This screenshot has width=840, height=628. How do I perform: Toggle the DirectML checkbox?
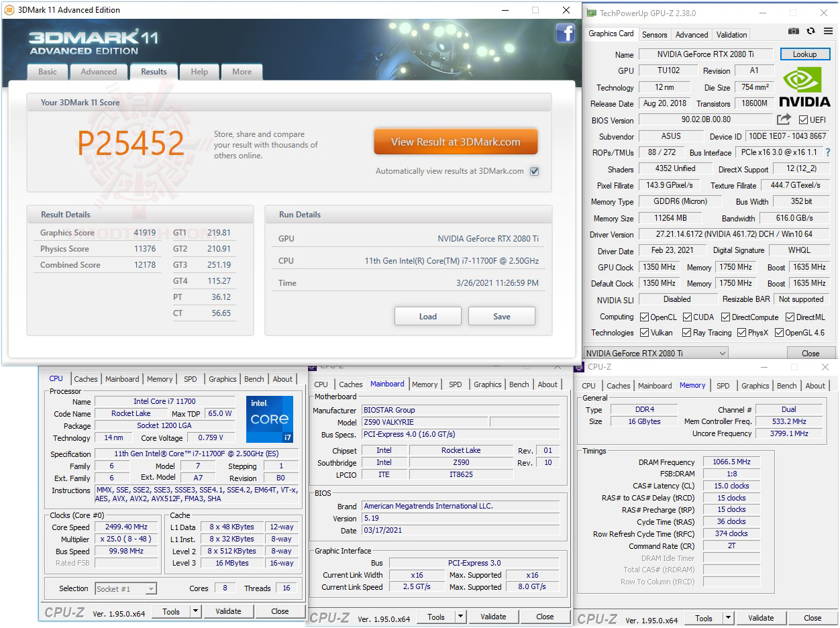pos(790,317)
